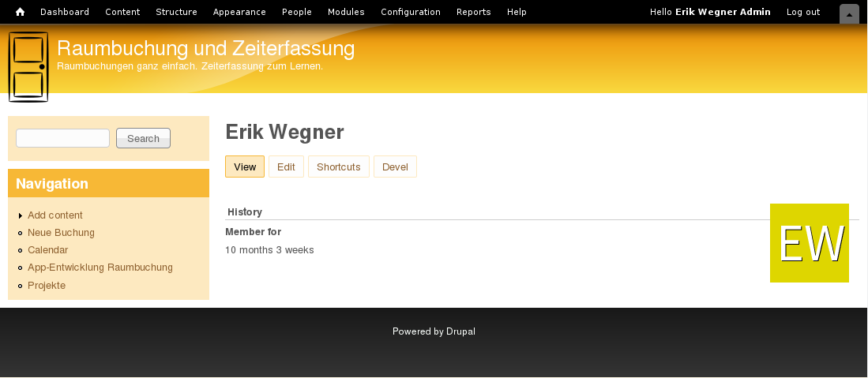Open the Structure menu item
The image size is (868, 378).
[176, 12]
